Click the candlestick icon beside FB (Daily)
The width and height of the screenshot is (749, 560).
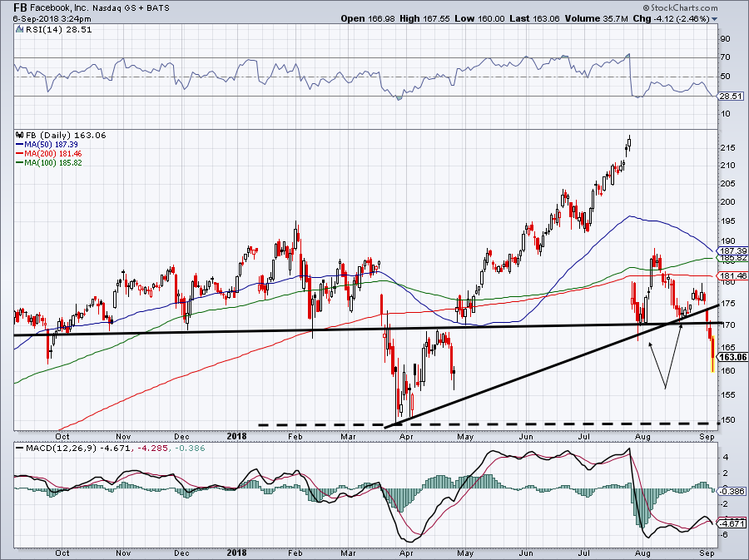pos(20,135)
